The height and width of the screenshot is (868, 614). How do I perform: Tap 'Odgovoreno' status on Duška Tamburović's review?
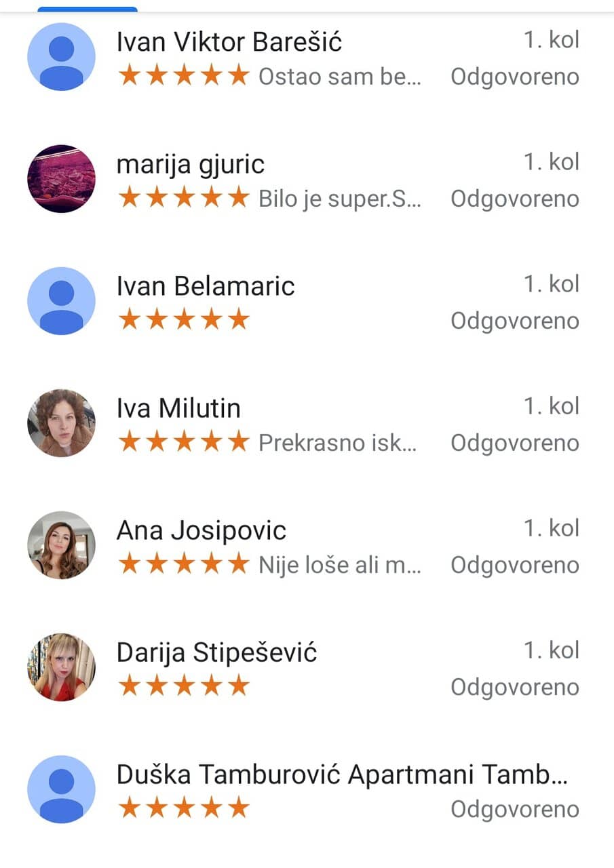point(515,809)
